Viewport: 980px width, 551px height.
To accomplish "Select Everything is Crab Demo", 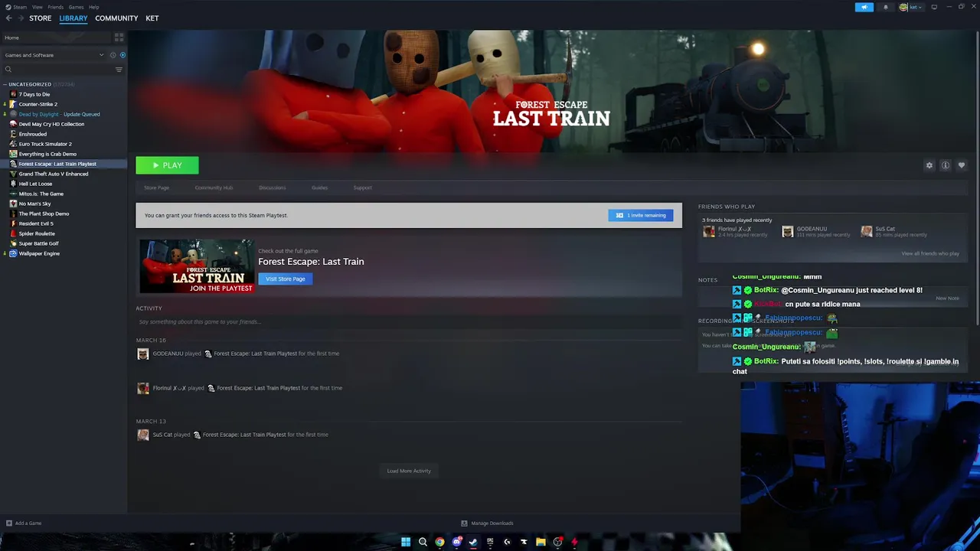I will click(47, 154).
